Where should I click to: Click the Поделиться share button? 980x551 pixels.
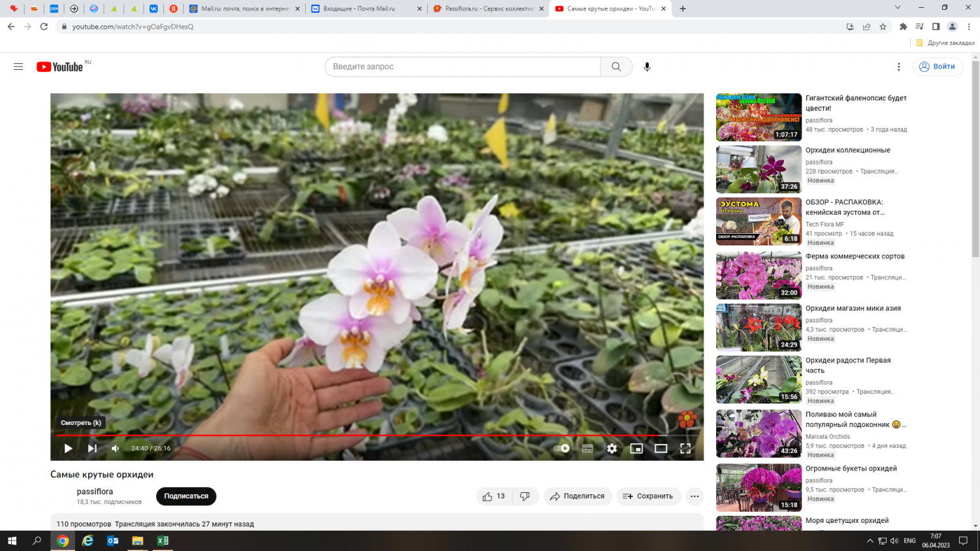tap(578, 496)
